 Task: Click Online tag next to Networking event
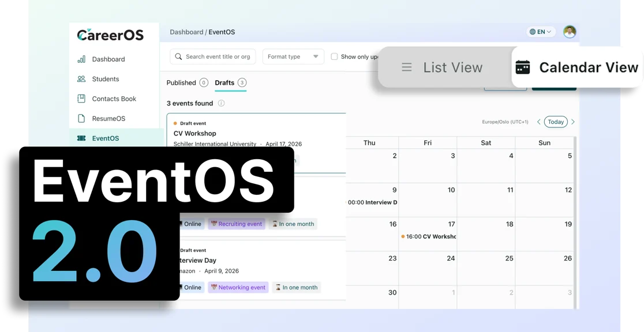tap(192, 288)
